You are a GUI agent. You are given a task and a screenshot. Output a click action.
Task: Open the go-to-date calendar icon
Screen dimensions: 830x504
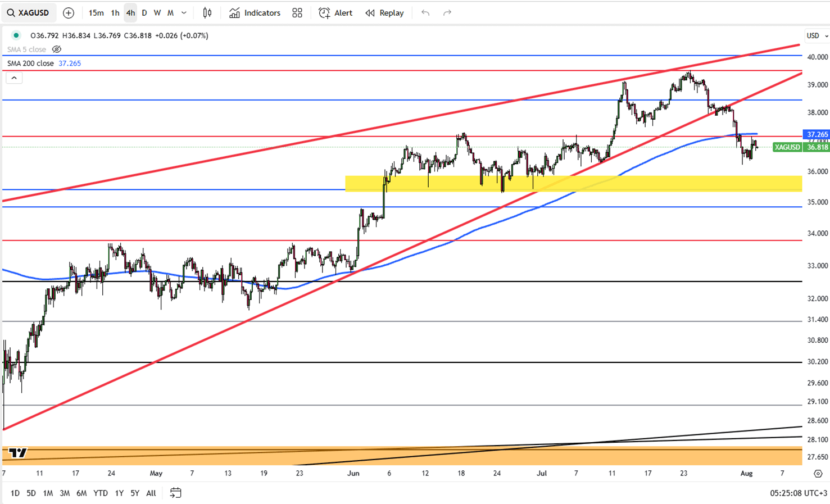tap(175, 493)
